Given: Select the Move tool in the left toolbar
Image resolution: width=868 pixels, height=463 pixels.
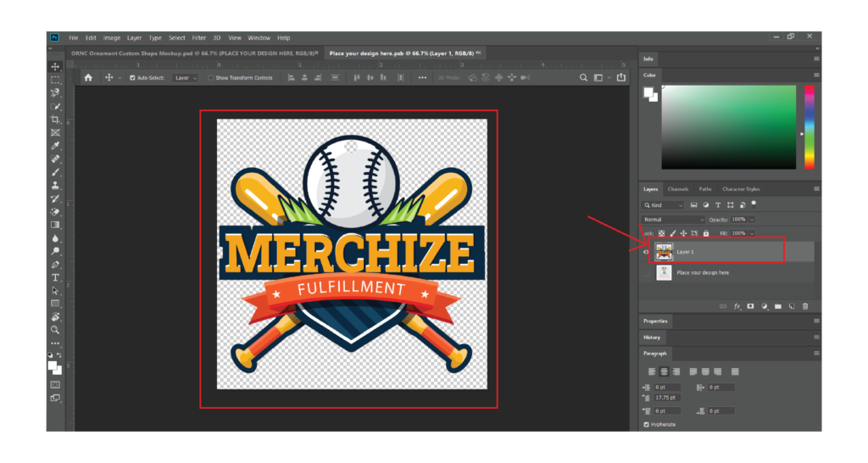Looking at the screenshot, I should 55,66.
